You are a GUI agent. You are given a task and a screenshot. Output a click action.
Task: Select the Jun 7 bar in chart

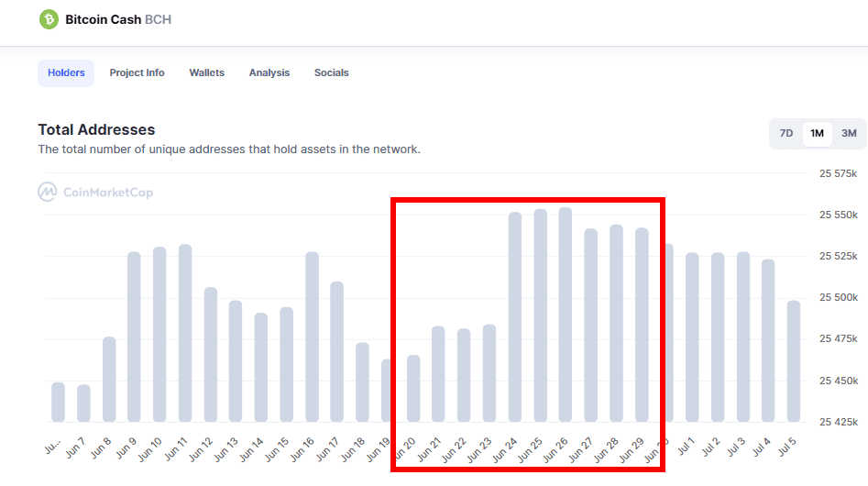[83, 403]
